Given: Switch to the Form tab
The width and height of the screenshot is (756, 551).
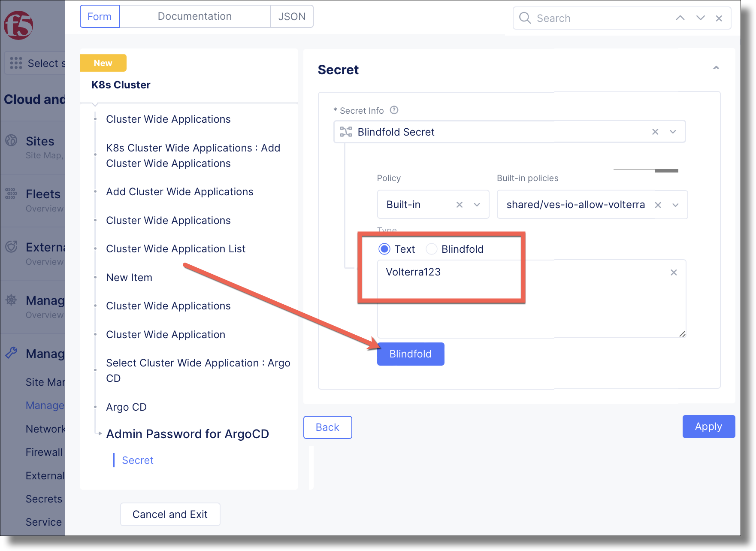Looking at the screenshot, I should click(x=100, y=16).
